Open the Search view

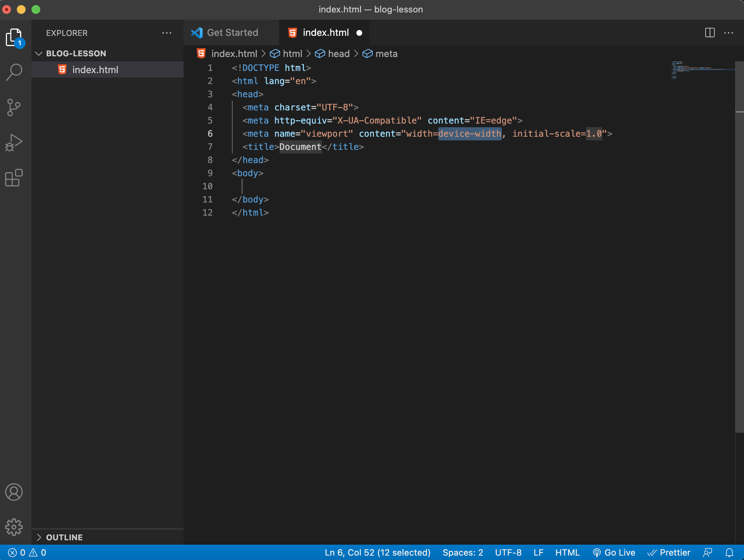pos(14,72)
